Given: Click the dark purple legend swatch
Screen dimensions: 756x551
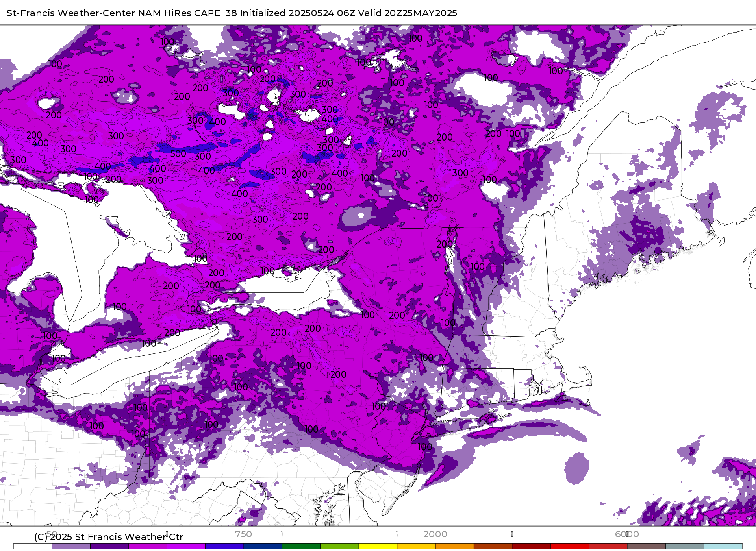Looking at the screenshot, I should click(x=109, y=546).
